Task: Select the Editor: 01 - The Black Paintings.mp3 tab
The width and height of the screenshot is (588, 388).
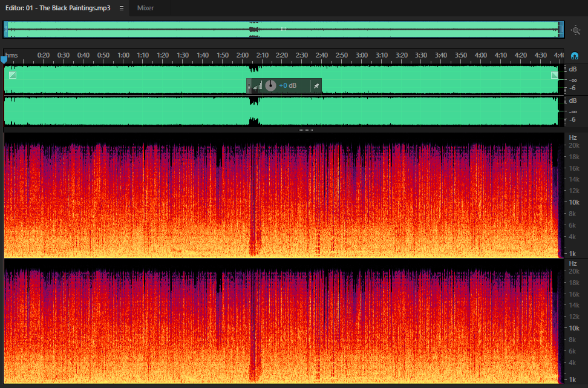Action: click(x=57, y=8)
